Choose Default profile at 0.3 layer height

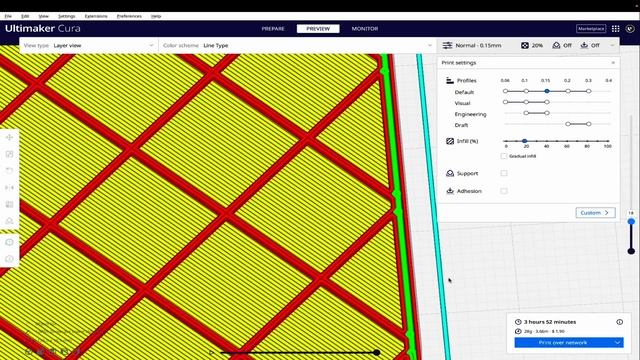pos(589,91)
